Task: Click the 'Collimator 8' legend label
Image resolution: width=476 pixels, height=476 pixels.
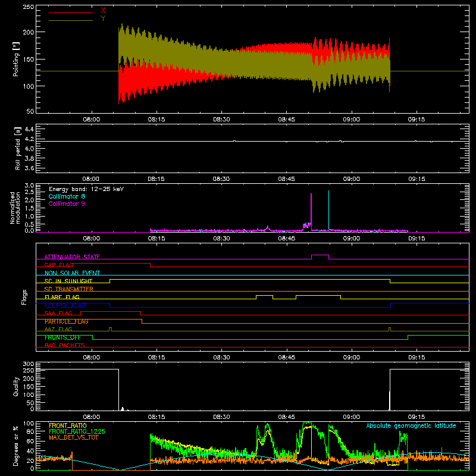Action: point(67,196)
